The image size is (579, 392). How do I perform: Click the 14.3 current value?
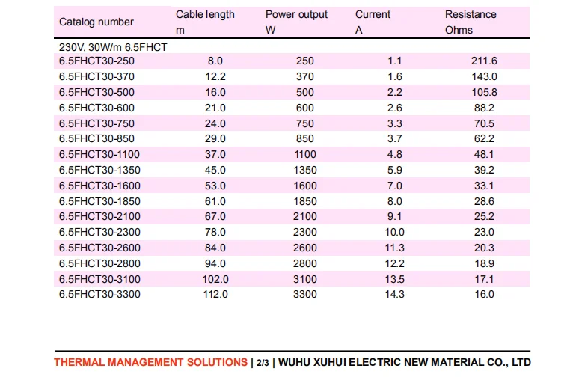pos(393,294)
